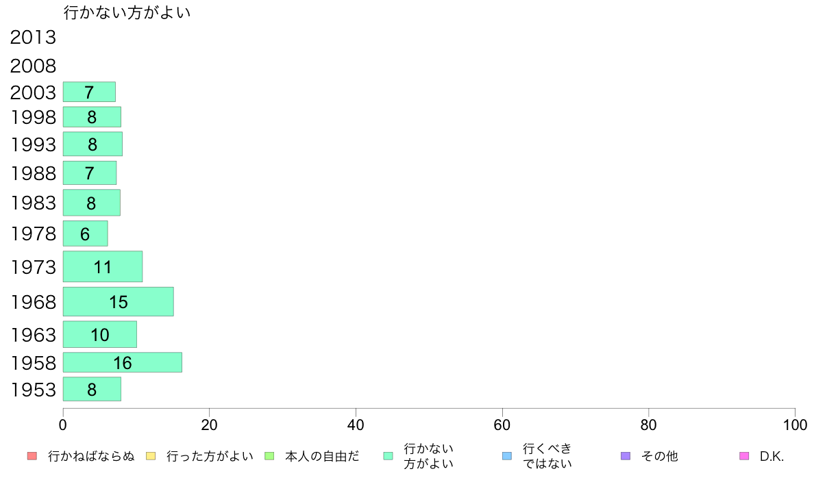Click the mint 行かない方がよい legend swatch
The height and width of the screenshot is (504, 814).
388,456
